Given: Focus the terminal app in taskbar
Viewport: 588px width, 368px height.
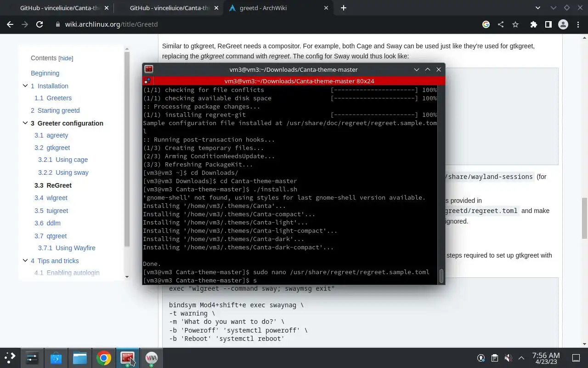Looking at the screenshot, I should 128,357.
